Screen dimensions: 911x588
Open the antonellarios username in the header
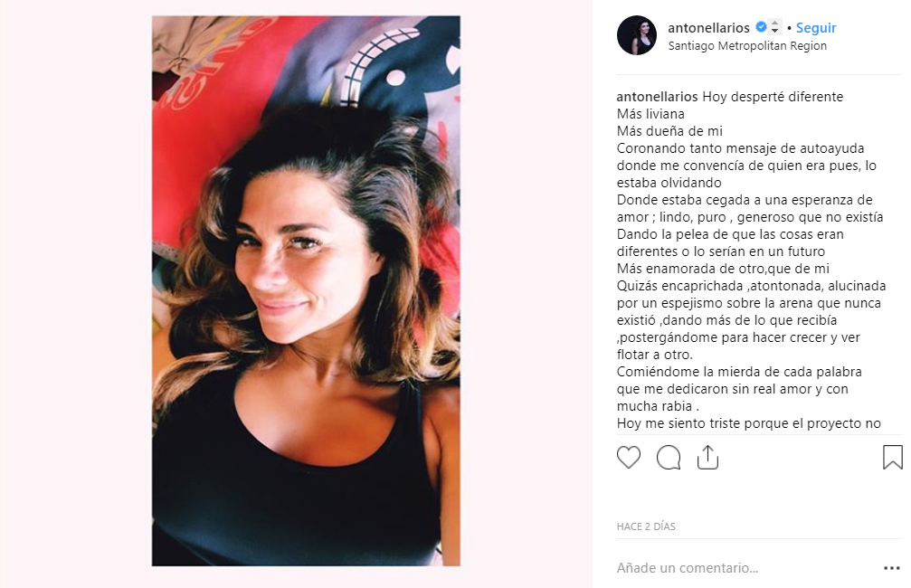coord(709,27)
